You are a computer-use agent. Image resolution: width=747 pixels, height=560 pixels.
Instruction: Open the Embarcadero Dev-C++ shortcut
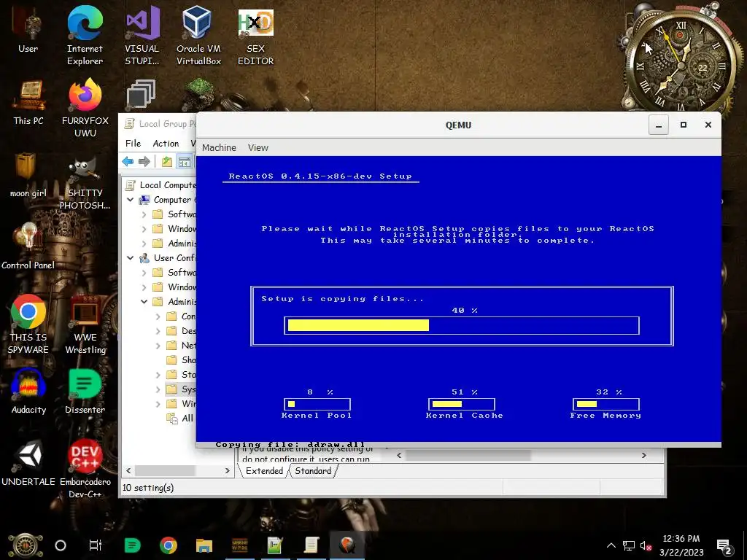(85, 469)
